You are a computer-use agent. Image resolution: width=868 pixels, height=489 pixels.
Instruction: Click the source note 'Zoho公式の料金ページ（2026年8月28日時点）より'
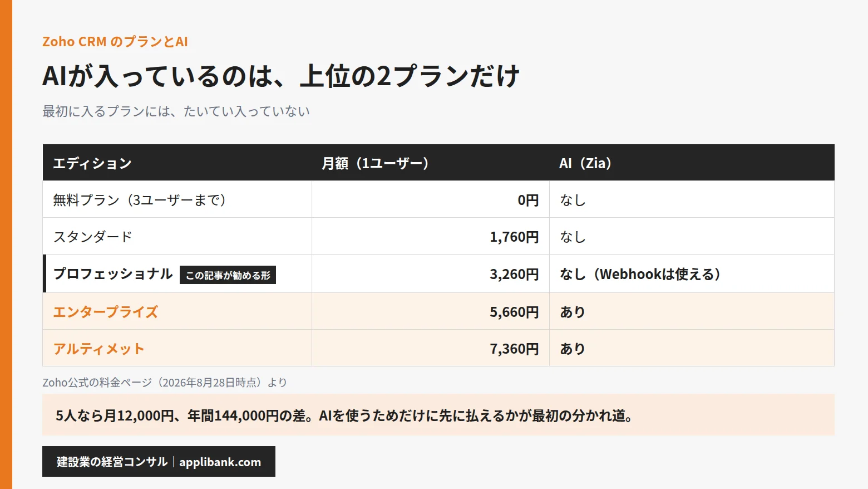point(165,383)
